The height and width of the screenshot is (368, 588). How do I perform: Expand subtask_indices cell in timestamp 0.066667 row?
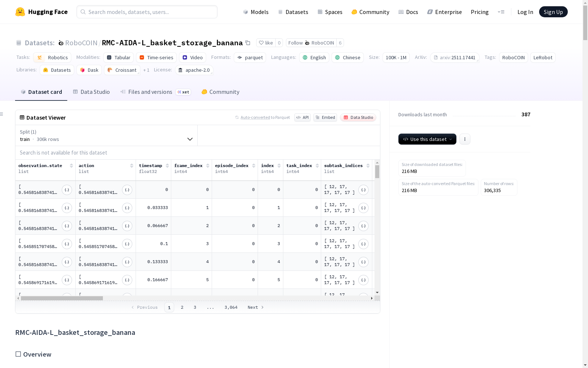click(x=363, y=226)
